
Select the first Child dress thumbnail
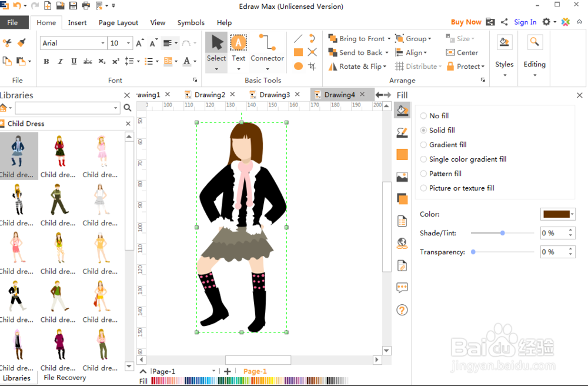point(18,151)
